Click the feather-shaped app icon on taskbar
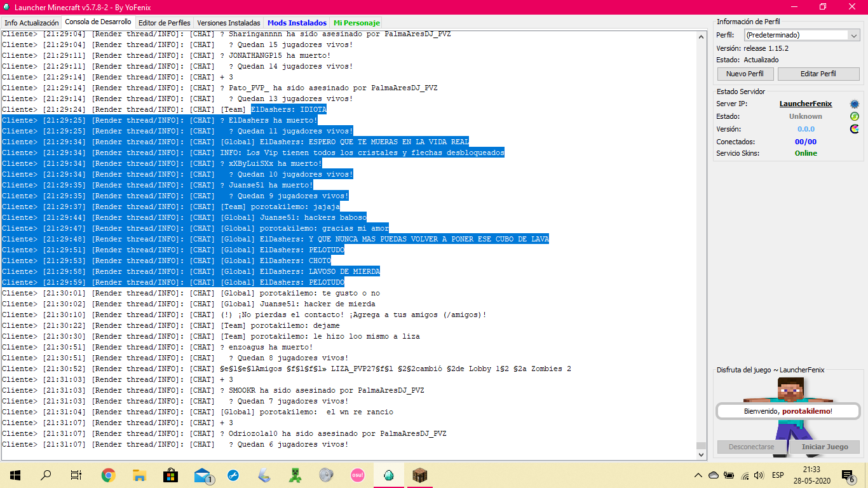This screenshot has height=488, width=868. (x=264, y=475)
